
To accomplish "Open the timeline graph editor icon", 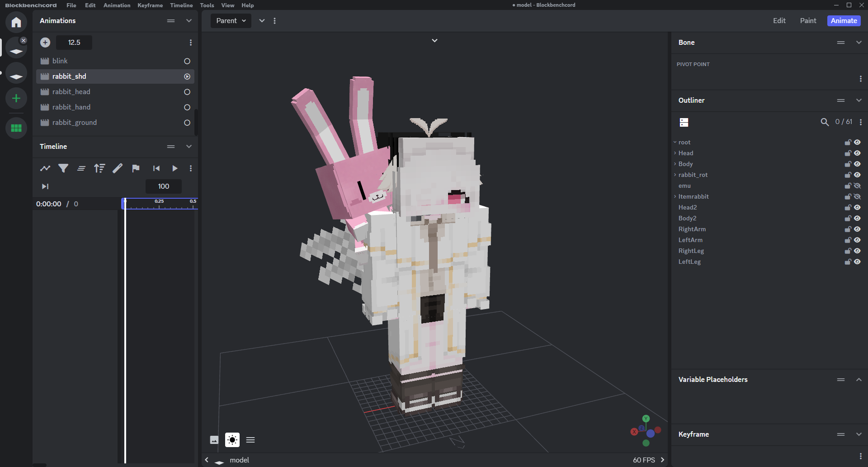I will point(45,168).
